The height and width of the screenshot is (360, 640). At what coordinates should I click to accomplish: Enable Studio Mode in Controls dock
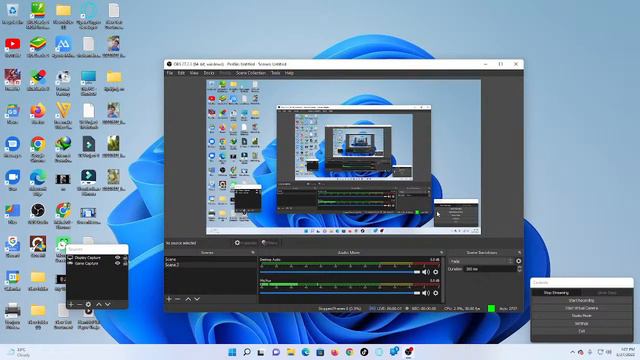(582, 316)
